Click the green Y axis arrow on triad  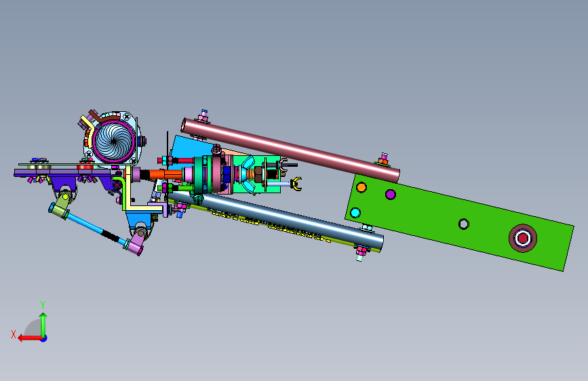[x=43, y=324]
